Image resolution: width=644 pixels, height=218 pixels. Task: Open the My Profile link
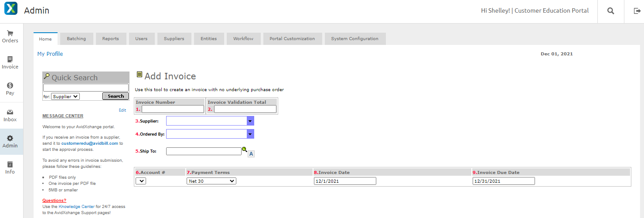[x=50, y=54]
